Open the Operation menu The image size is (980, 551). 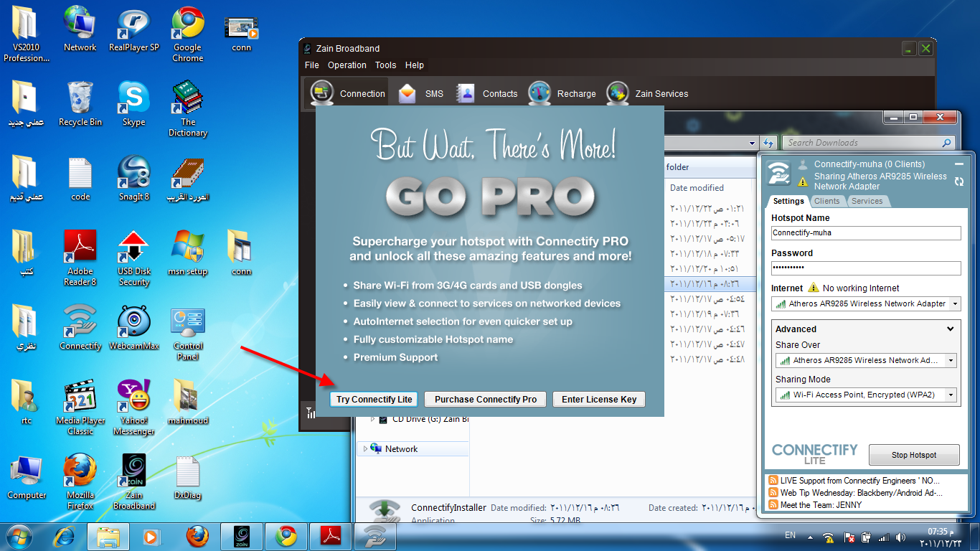347,65
